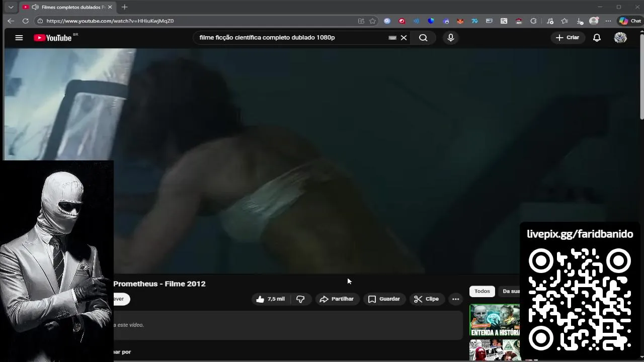The image size is (644, 362).
Task: Dislike the Prometheus video
Action: tap(300, 299)
